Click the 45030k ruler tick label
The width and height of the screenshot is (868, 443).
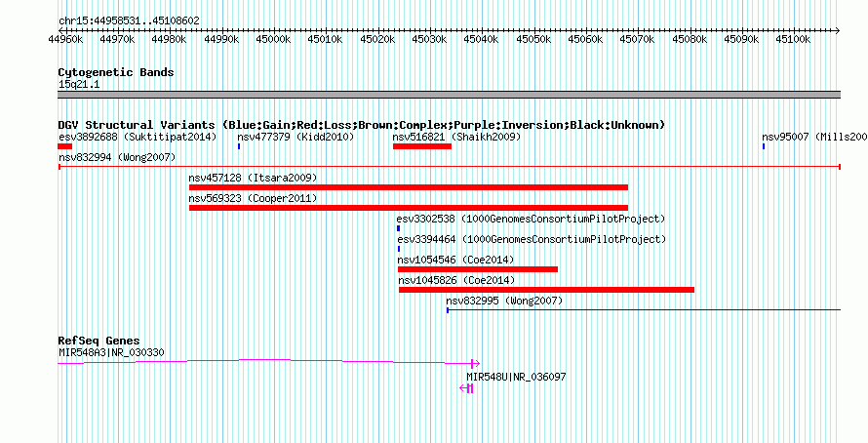(x=429, y=40)
